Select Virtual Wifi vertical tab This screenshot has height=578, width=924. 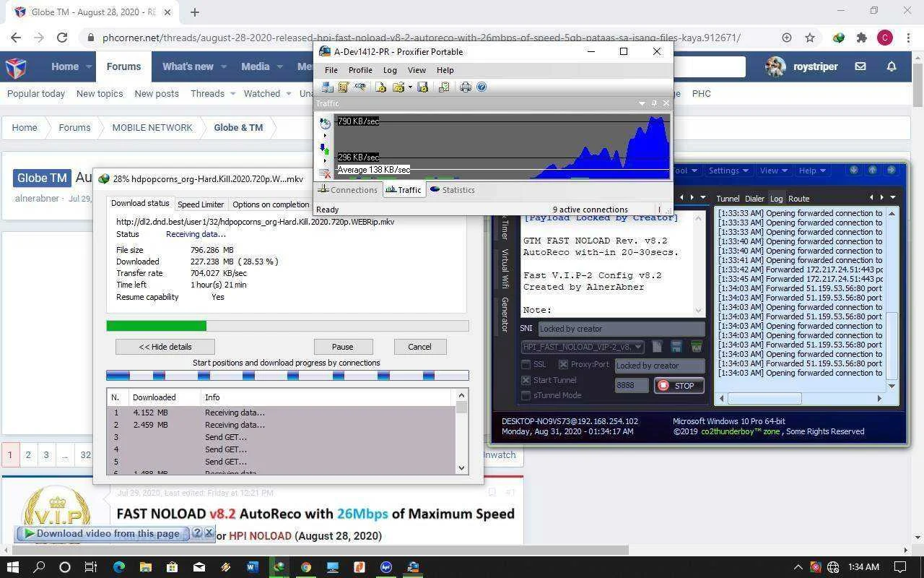point(505,269)
